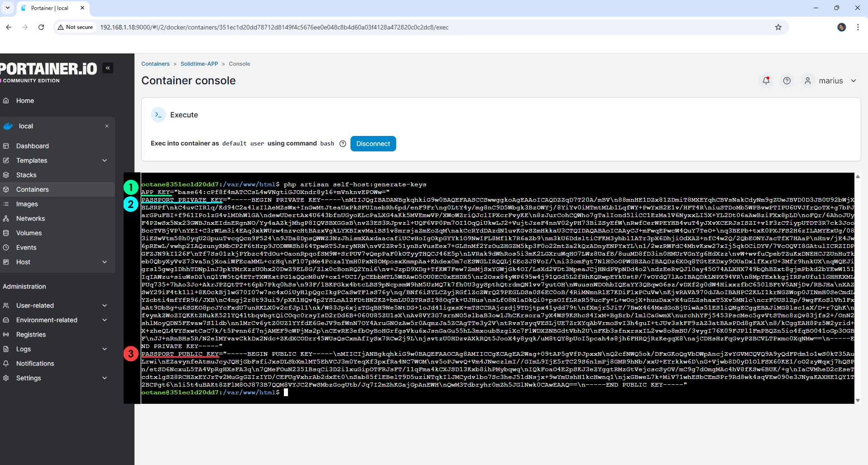Close the local environment with X

(107, 126)
